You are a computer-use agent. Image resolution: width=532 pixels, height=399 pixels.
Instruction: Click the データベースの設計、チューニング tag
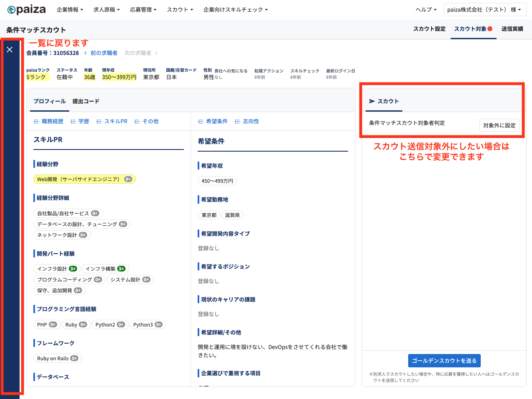coord(82,224)
